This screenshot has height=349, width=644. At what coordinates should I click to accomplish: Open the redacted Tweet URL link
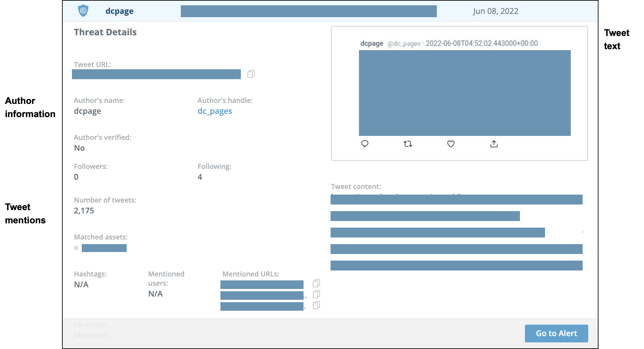coord(156,74)
